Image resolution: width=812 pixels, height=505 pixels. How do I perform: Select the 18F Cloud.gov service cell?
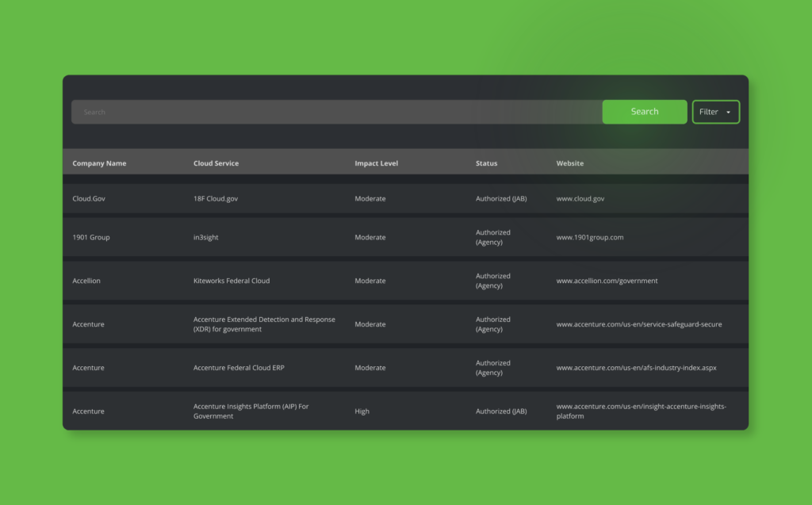[216, 198]
